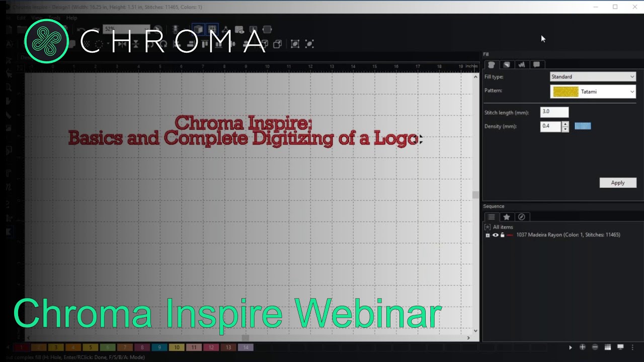The image size is (644, 362).
Task: Select color swatch 6 in palette
Action: click(108, 347)
